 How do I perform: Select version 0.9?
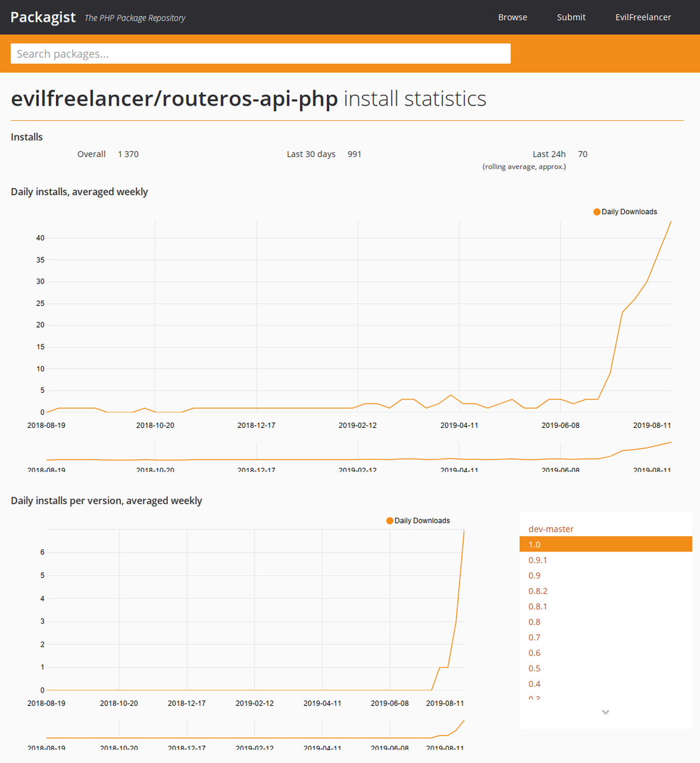605,575
